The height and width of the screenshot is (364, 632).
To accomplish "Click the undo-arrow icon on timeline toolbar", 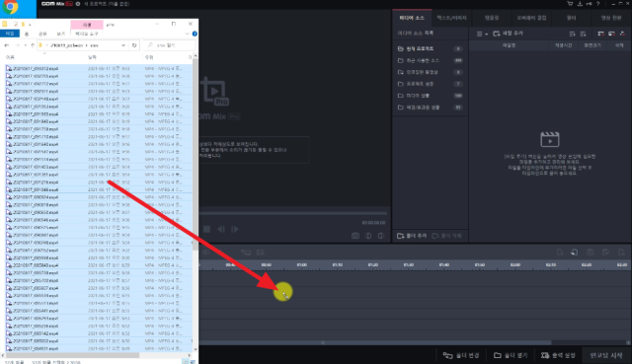I will point(575,253).
